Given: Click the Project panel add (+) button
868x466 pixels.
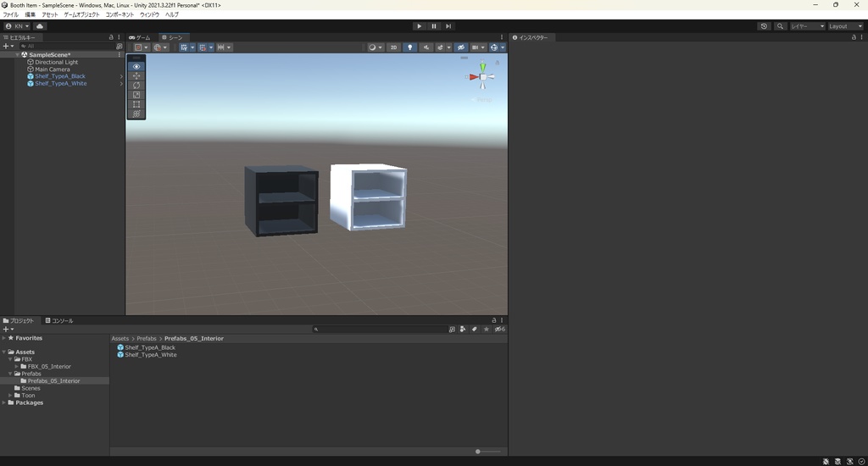Looking at the screenshot, I should [x=8, y=330].
